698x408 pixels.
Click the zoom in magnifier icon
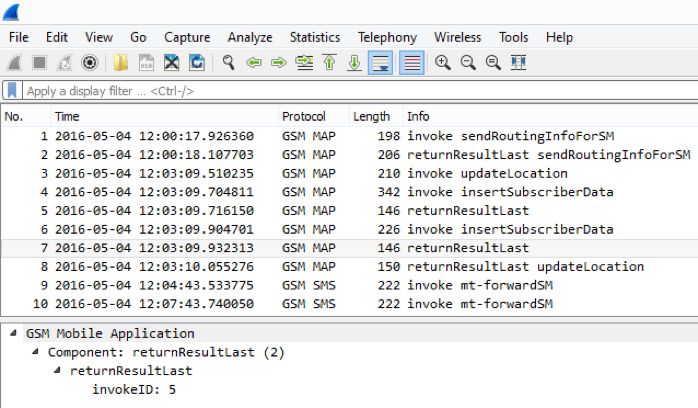443,63
